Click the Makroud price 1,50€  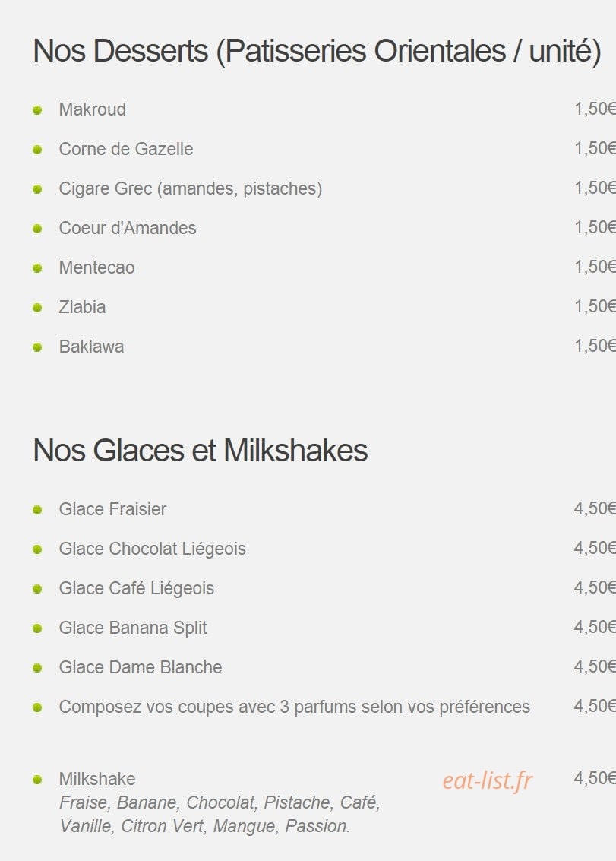pyautogui.click(x=595, y=109)
